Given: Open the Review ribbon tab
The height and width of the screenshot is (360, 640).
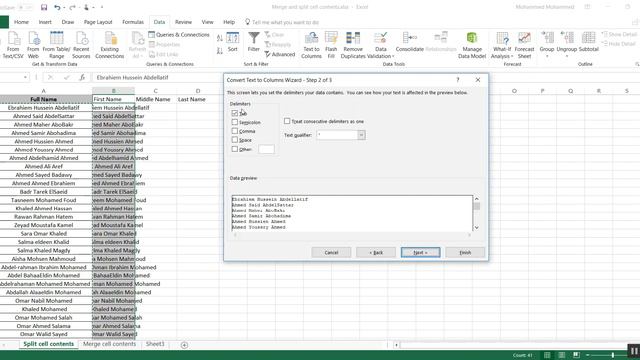Looking at the screenshot, I should click(183, 22).
